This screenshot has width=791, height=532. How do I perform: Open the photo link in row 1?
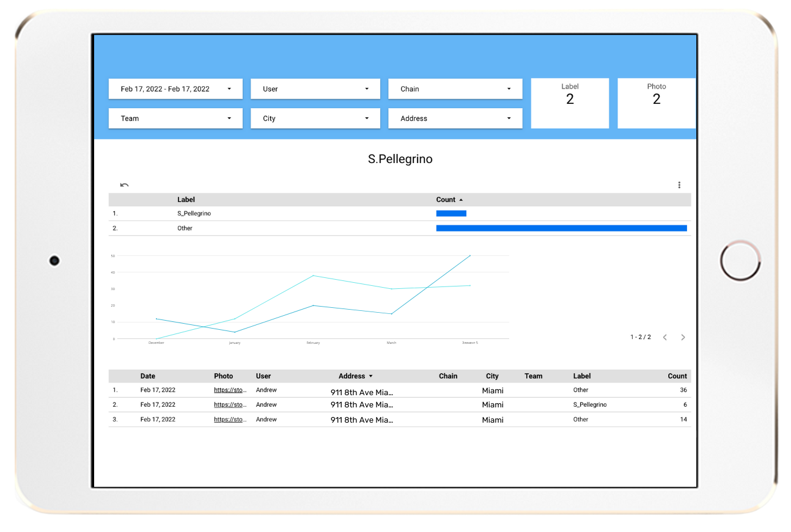pos(230,390)
